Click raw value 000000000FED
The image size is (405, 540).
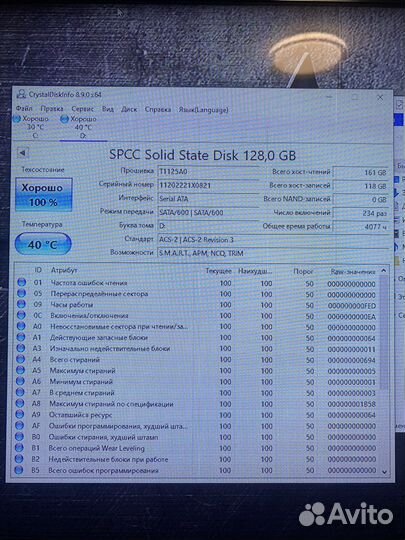pos(352,306)
